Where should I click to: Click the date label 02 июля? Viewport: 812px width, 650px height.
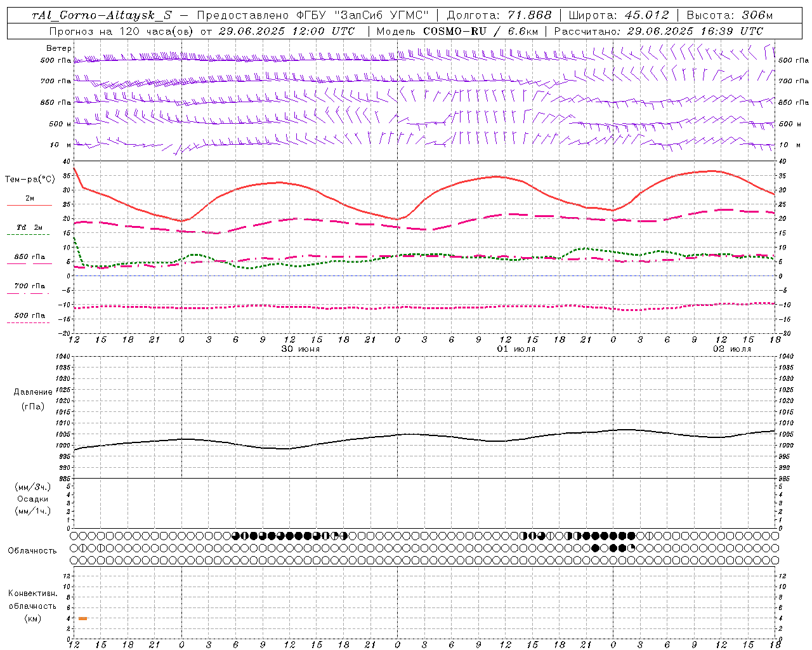[731, 349]
